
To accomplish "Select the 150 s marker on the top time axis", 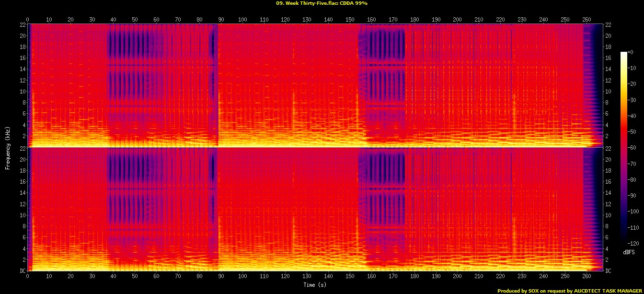I will tap(350, 20).
